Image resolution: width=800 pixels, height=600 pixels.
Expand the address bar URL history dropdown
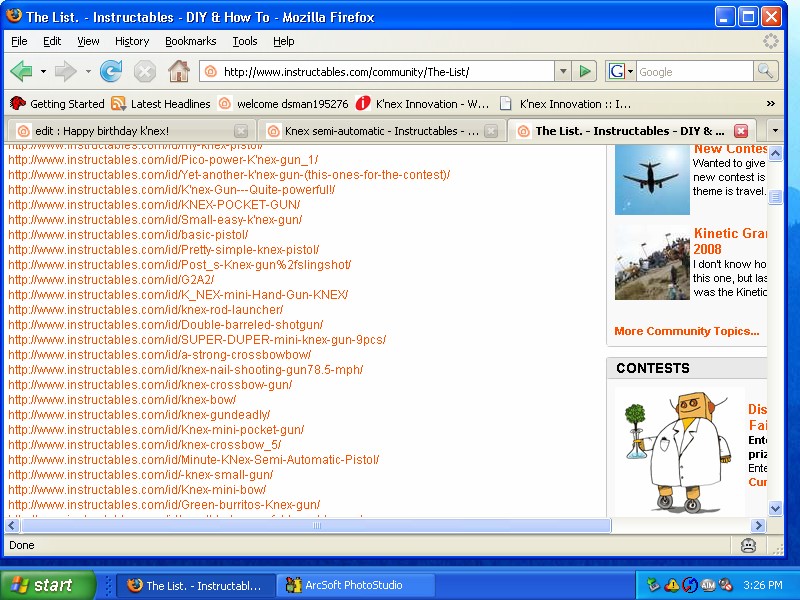pyautogui.click(x=561, y=71)
